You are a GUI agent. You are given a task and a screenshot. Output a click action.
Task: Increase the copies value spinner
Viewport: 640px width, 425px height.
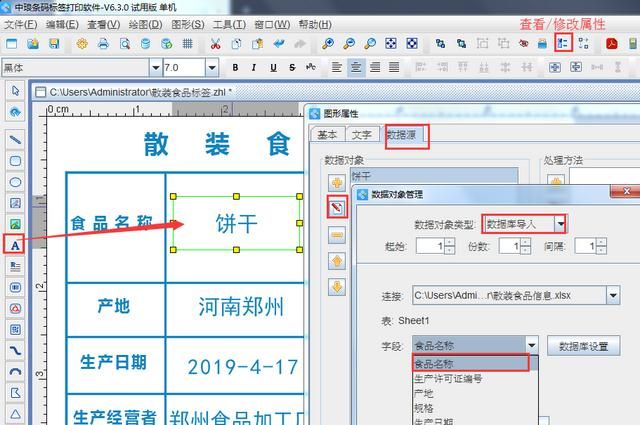click(x=525, y=243)
